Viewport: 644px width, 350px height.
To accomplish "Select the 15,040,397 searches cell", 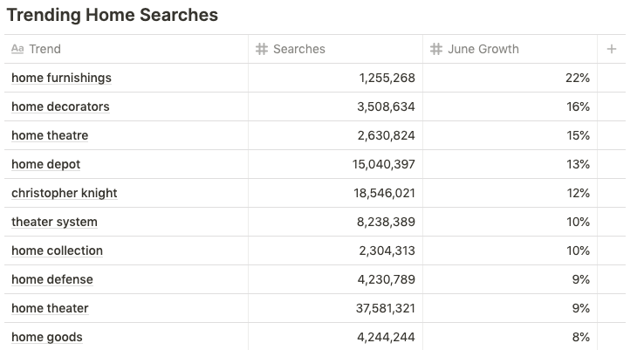I will (336, 164).
